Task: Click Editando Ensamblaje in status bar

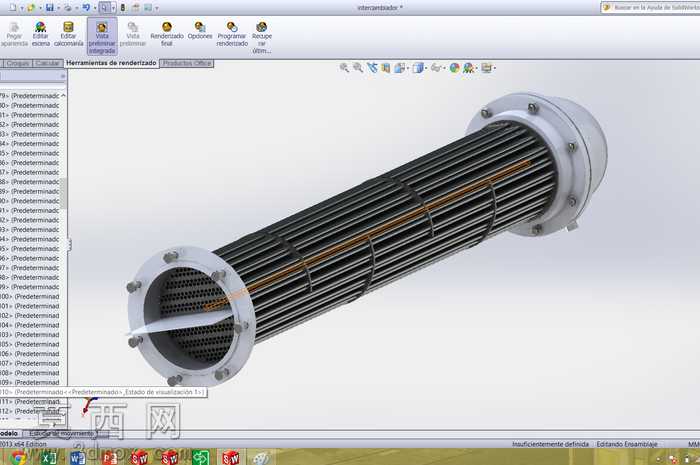Action: coord(627,444)
